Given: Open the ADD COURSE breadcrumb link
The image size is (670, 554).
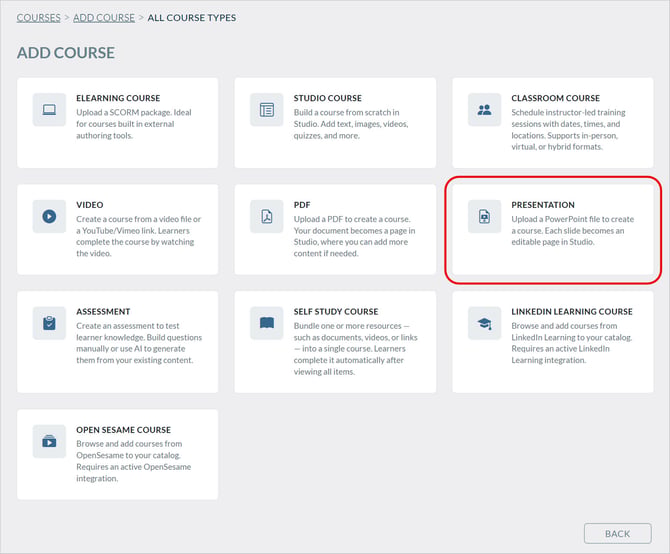Looking at the screenshot, I should [x=104, y=18].
